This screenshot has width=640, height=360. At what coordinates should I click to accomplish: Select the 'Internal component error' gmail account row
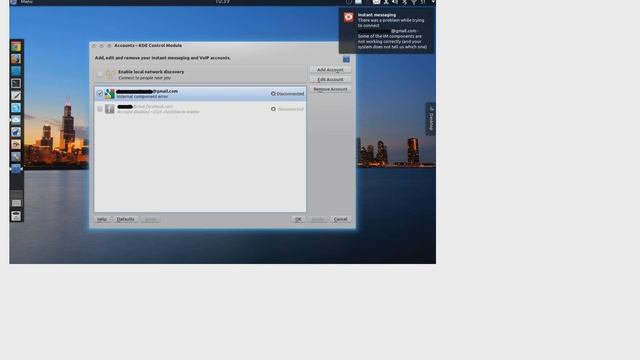200,93
